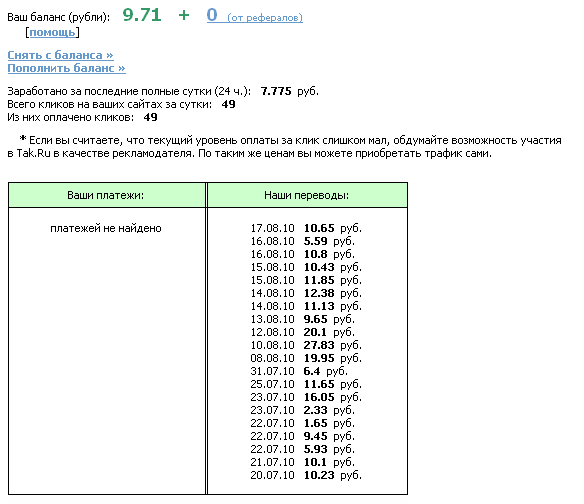
Task: Click the Наши переводы column header
Action: tap(307, 195)
